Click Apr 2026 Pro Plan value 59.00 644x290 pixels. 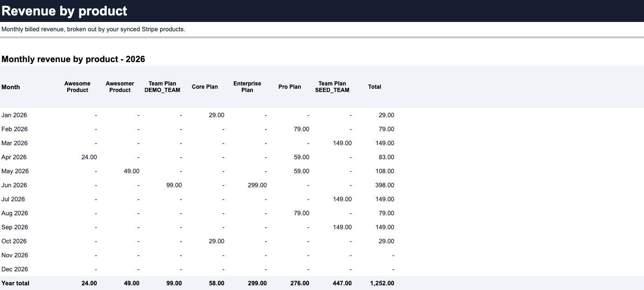[301, 157]
